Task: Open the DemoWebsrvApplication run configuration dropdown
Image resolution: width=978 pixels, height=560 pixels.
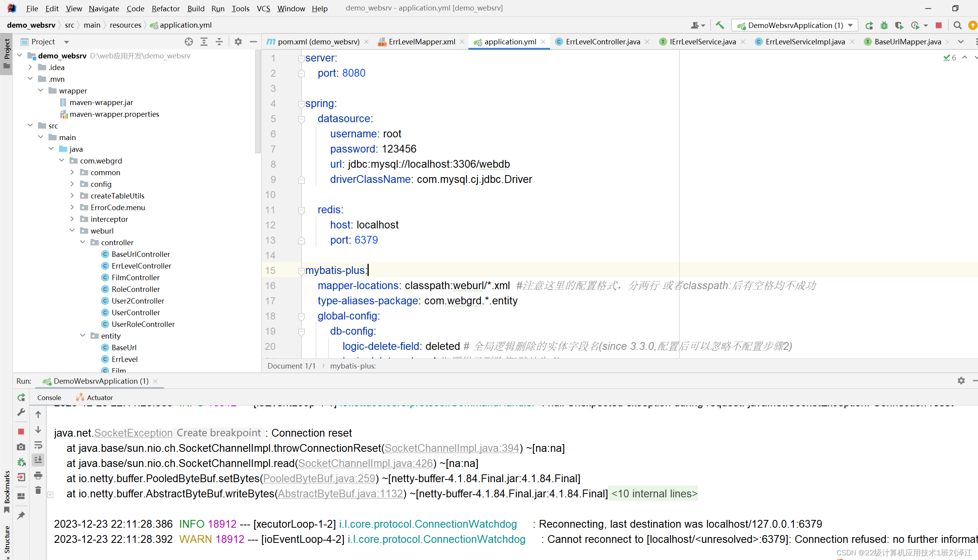Action: pyautogui.click(x=795, y=25)
